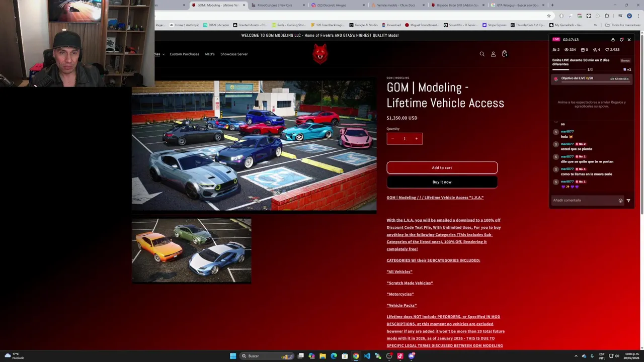Screen dimensions: 644x362
Task: Open the taskbar clock and date
Action: click(x=631, y=356)
